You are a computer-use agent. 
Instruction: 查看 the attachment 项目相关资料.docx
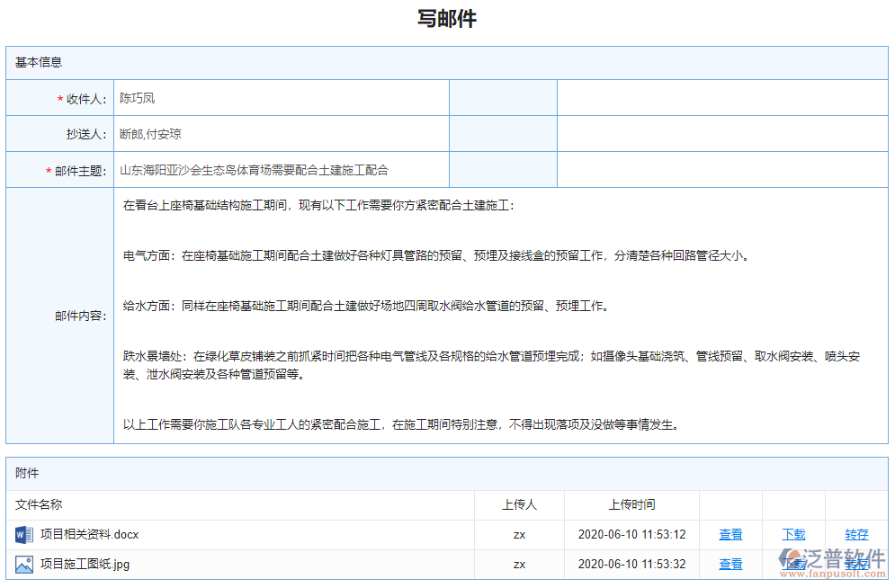click(729, 534)
